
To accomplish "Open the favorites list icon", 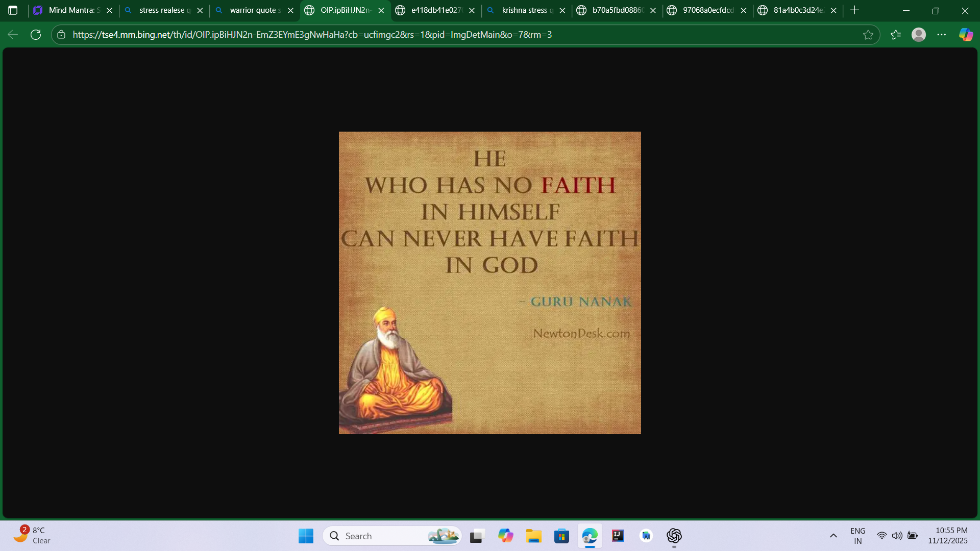I will point(895,35).
